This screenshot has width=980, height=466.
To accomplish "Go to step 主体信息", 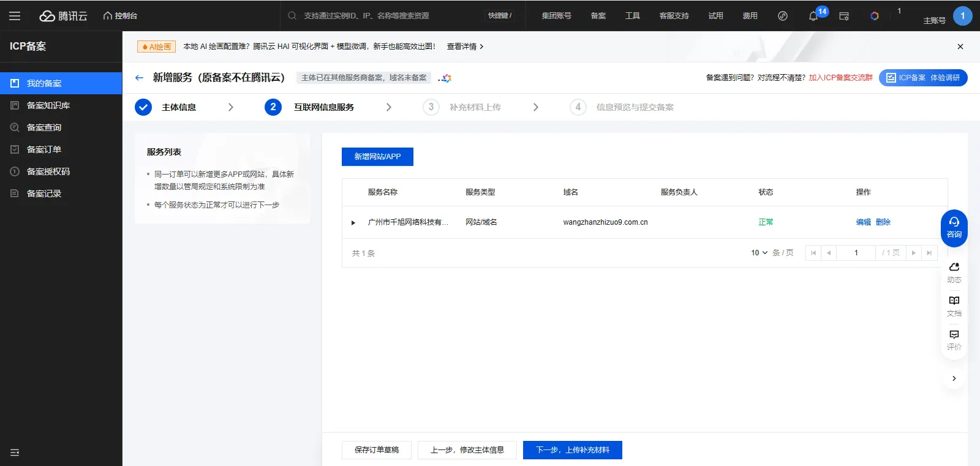I will coord(179,107).
